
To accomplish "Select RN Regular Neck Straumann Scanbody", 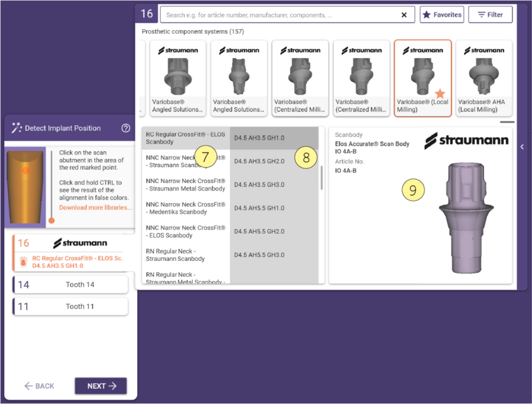I will tap(186, 255).
